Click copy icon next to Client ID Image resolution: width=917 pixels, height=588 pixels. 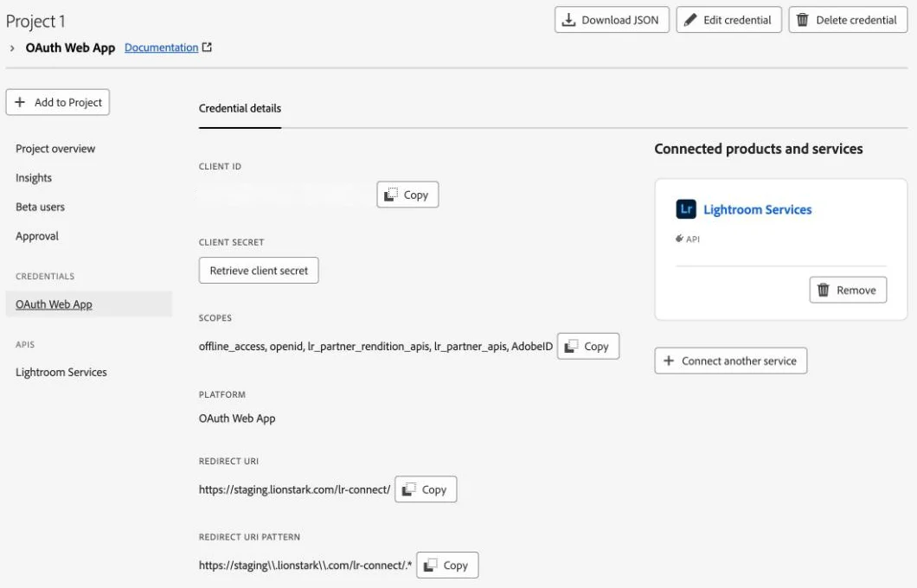[x=391, y=195]
